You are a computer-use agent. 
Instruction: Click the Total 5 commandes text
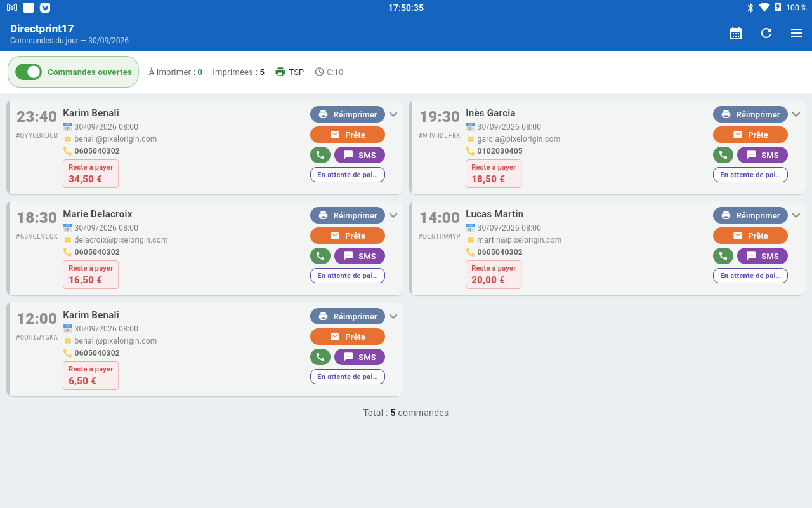tap(406, 413)
